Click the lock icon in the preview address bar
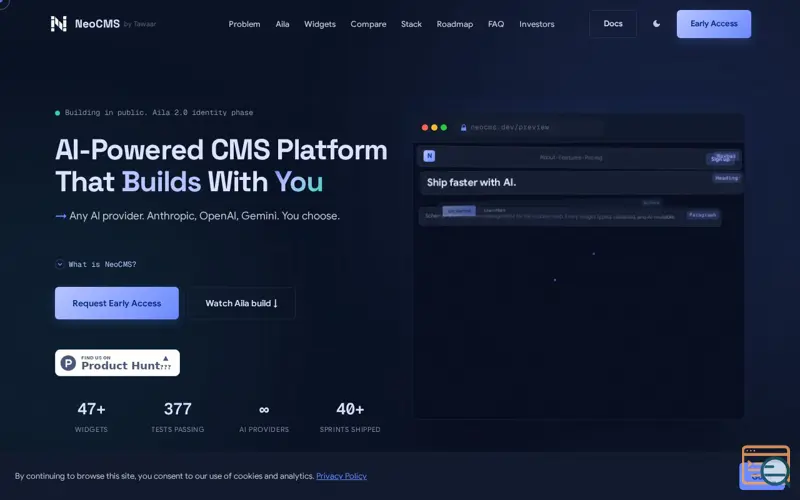The height and width of the screenshot is (500, 800). click(463, 128)
